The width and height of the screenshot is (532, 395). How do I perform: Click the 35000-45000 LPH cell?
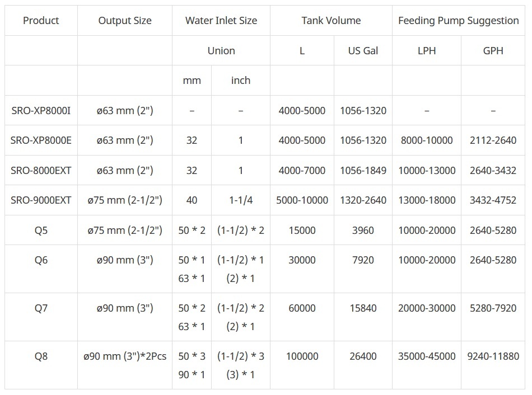pyautogui.click(x=427, y=356)
